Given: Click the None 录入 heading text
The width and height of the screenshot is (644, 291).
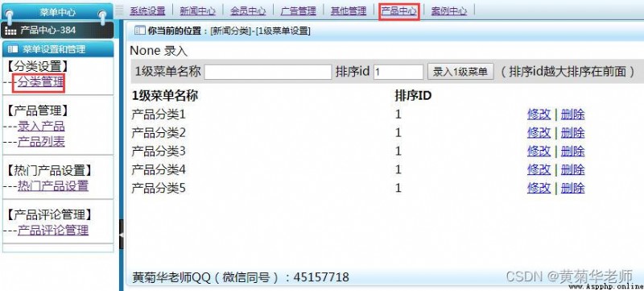Looking at the screenshot, I should tap(159, 51).
